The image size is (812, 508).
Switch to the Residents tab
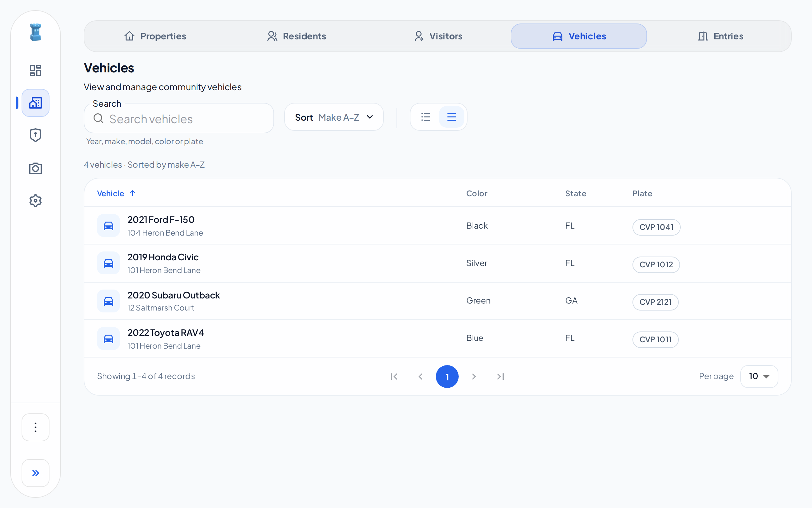(x=297, y=36)
